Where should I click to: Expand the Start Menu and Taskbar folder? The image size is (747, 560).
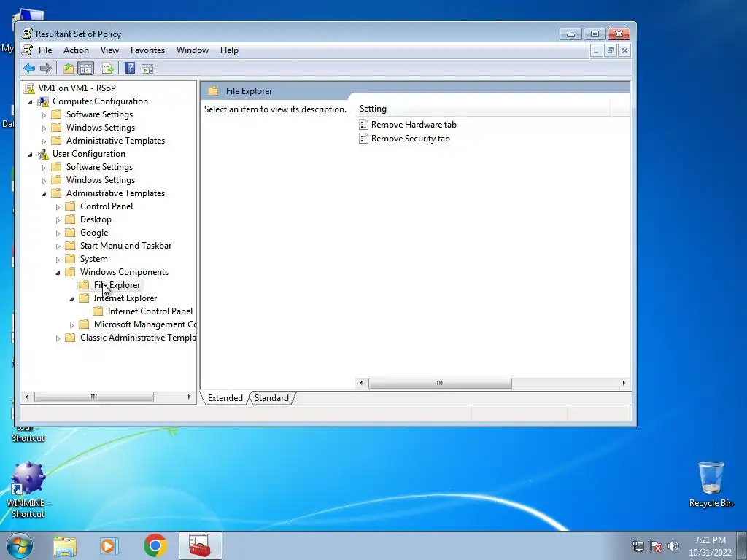[58, 246]
